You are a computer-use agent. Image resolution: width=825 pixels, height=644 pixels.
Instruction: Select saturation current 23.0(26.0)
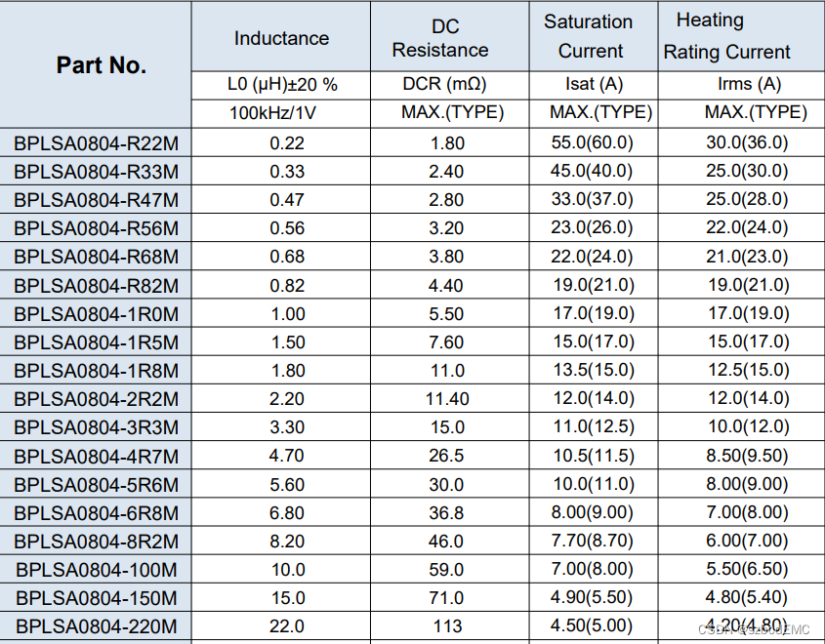coord(592,227)
